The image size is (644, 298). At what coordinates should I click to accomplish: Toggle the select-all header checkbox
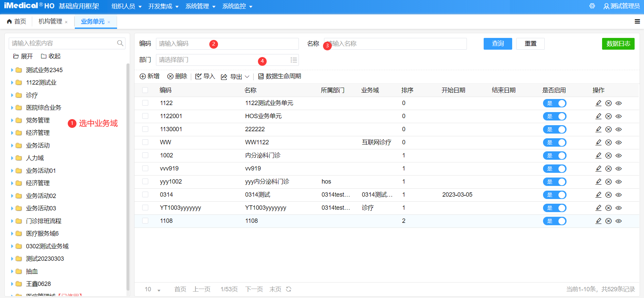tap(145, 90)
